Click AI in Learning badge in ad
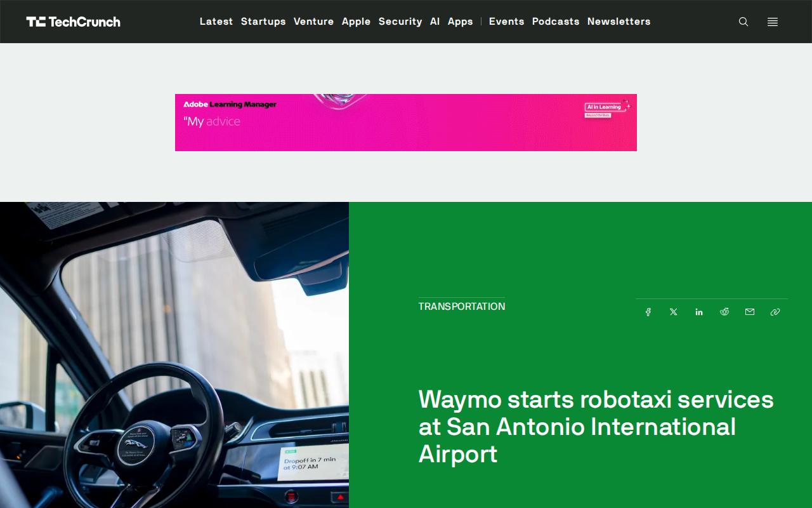812x508 pixels. tap(607, 109)
